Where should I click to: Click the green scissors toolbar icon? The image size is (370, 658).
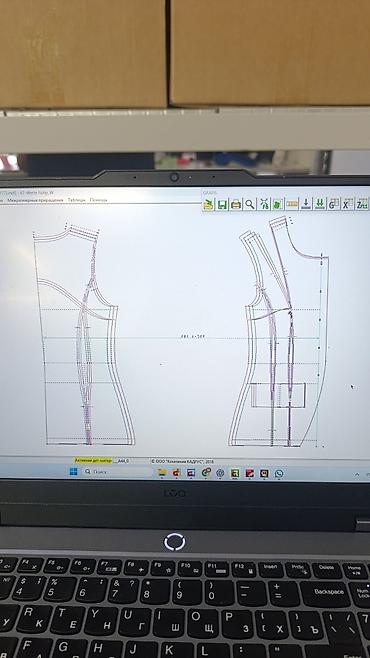click(264, 204)
